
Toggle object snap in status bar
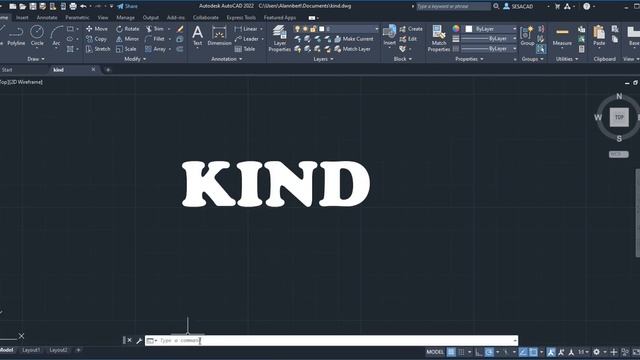point(533,352)
